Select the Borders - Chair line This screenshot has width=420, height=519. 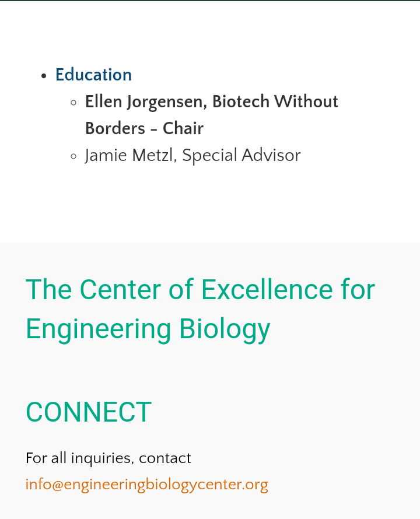pos(144,129)
